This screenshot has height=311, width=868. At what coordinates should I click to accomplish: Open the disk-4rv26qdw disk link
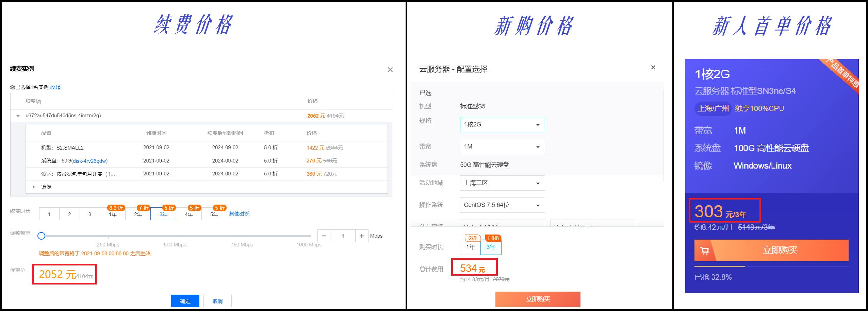[x=89, y=161]
